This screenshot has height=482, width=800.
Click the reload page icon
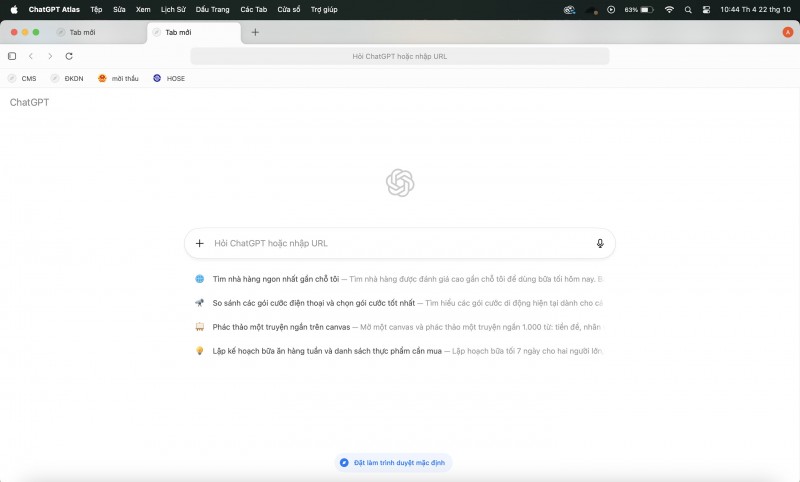point(69,56)
